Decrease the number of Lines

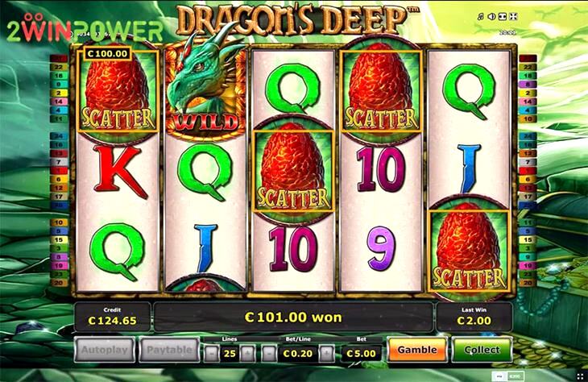212,353
